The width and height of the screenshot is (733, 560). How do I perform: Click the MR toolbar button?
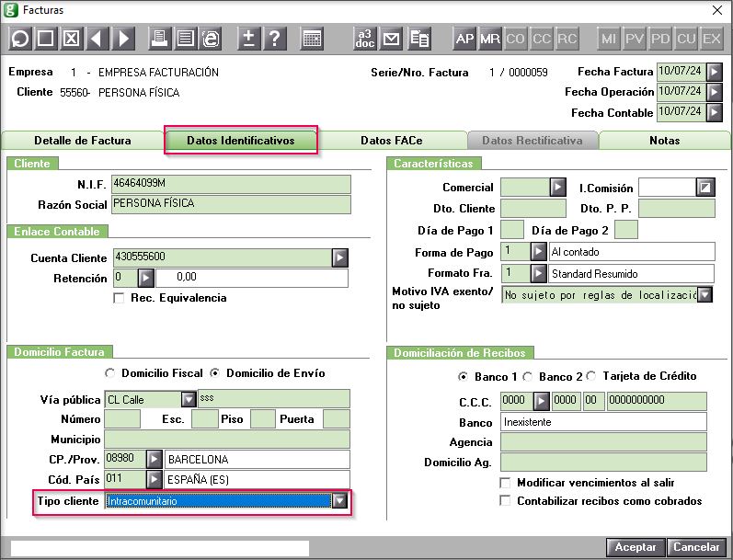[490, 39]
